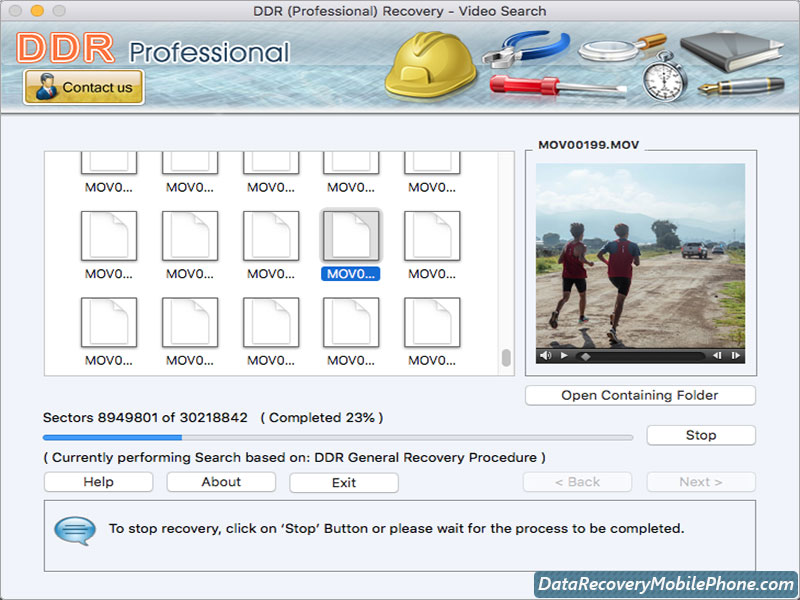
Task: Click the speech bubble info icon
Action: (x=75, y=529)
